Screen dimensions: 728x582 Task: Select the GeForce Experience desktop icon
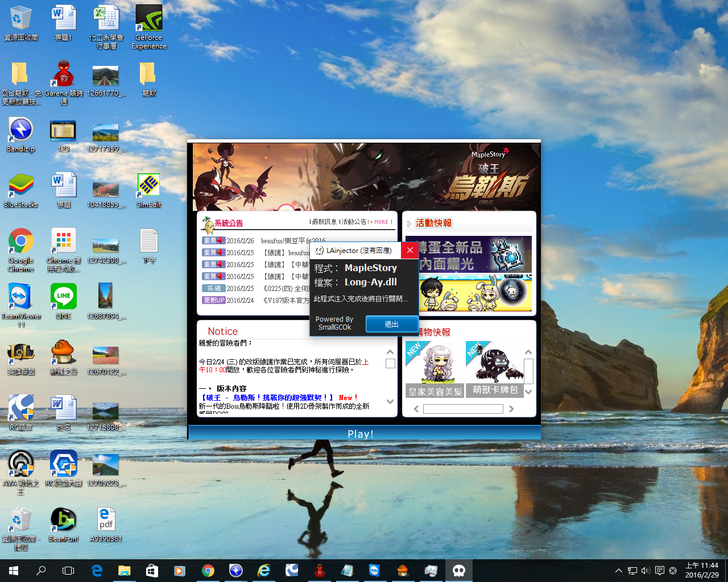tap(149, 27)
